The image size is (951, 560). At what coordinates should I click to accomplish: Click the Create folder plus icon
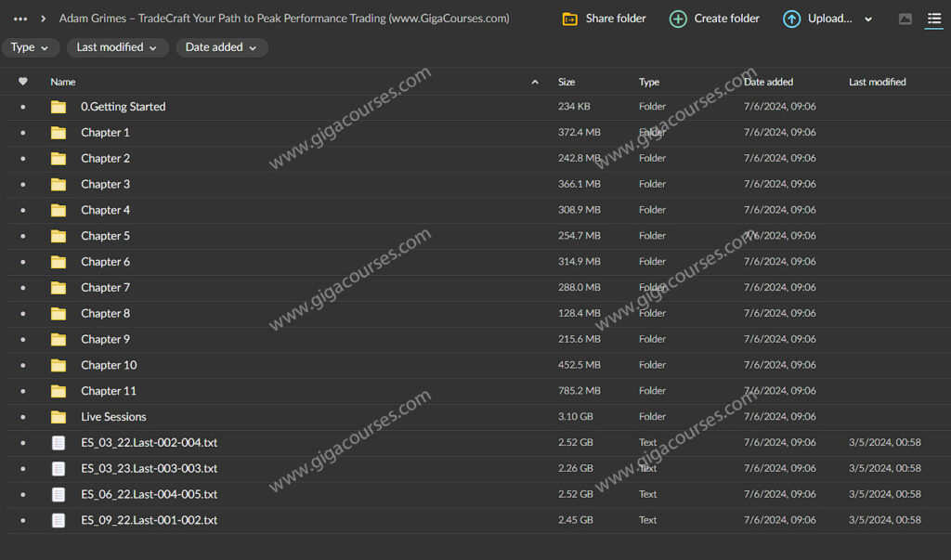click(x=678, y=19)
